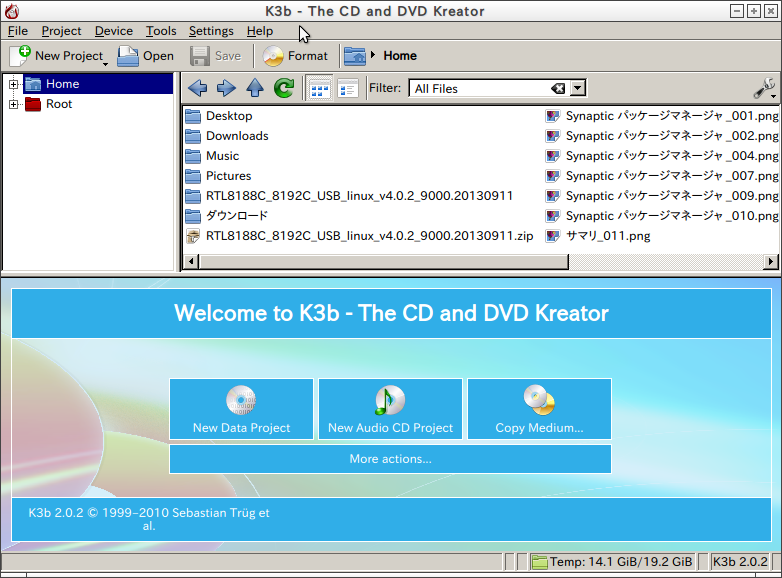This screenshot has height=578, width=782.
Task: Select Synaptic パッケージマネージャ_009.png
Action: click(x=662, y=195)
